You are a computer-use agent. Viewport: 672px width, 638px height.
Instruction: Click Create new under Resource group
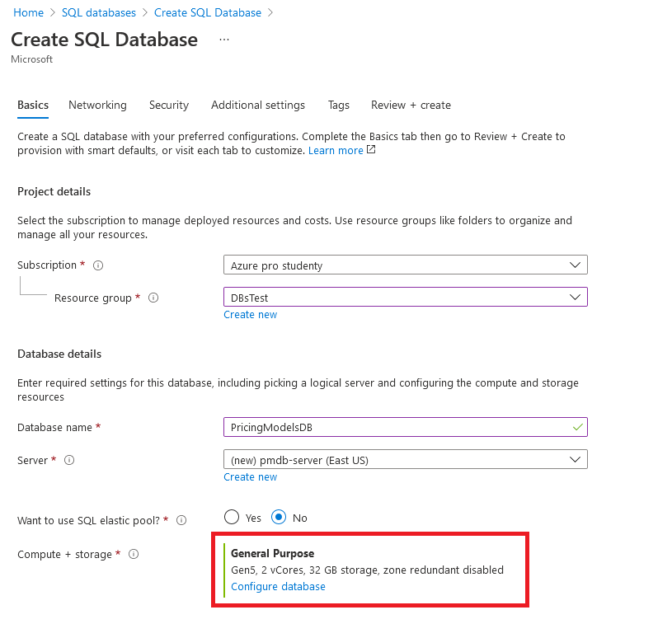tap(250, 315)
